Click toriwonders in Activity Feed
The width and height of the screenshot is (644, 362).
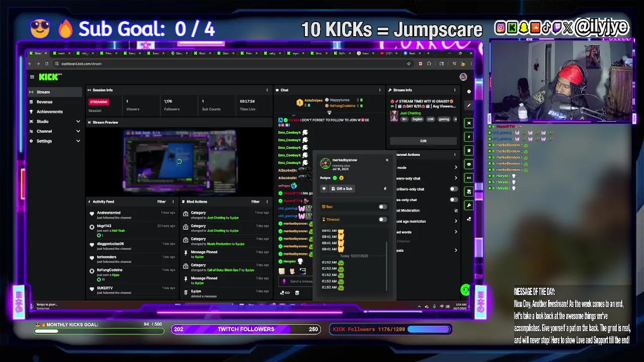point(107,257)
